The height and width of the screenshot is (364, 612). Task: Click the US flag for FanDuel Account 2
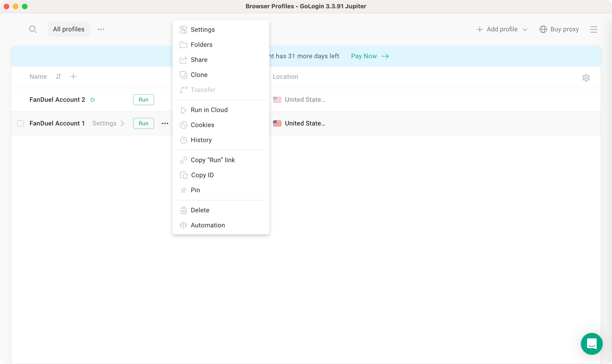pos(277,100)
